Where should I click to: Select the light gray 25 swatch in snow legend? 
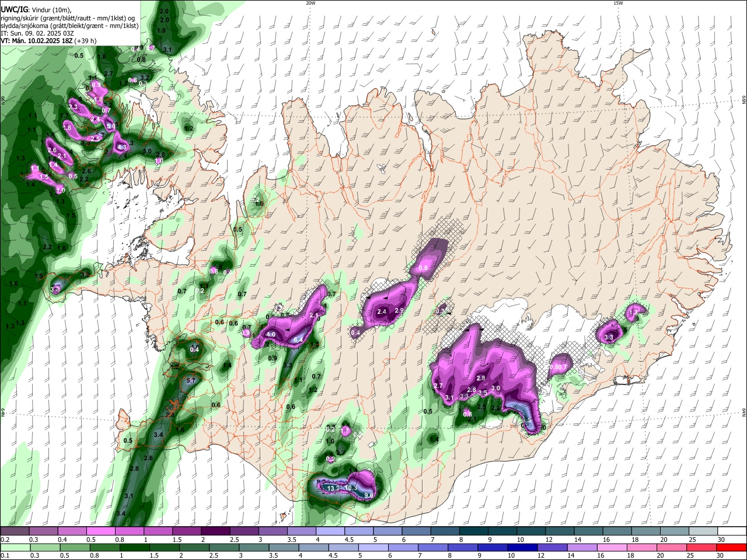click(704, 531)
